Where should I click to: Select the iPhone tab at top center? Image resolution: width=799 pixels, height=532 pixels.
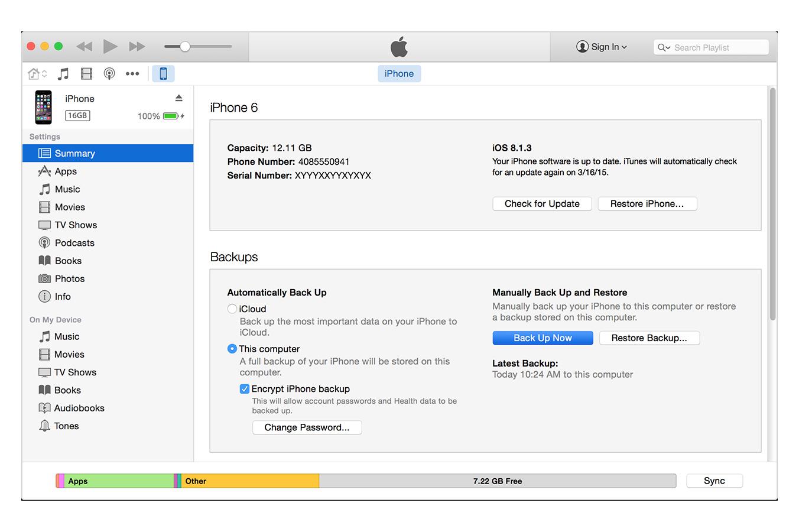pos(399,73)
